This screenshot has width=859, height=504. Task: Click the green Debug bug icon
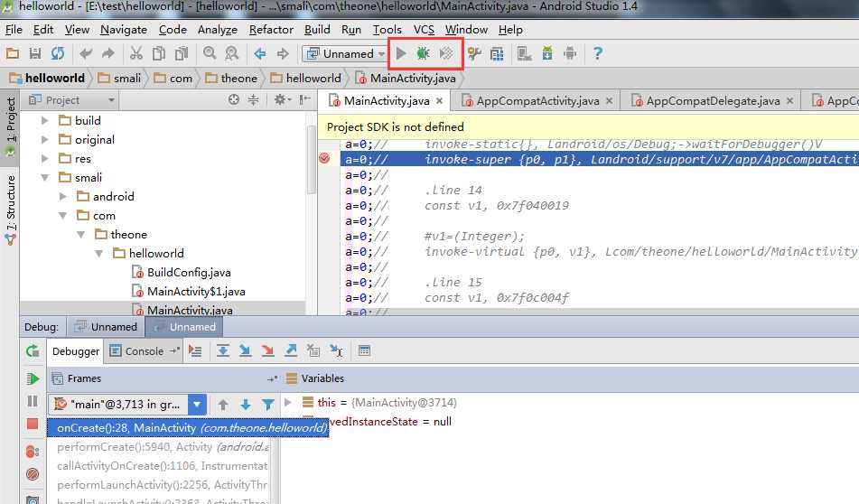423,53
